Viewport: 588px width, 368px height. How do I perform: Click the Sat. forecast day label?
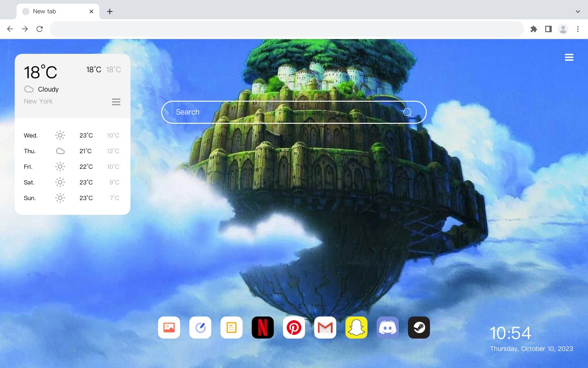point(29,182)
